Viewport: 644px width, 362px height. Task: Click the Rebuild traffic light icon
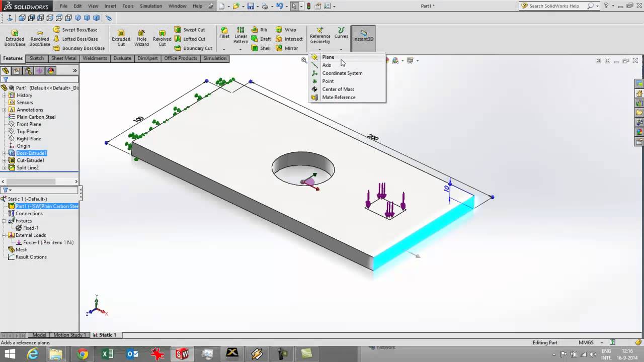click(x=308, y=6)
